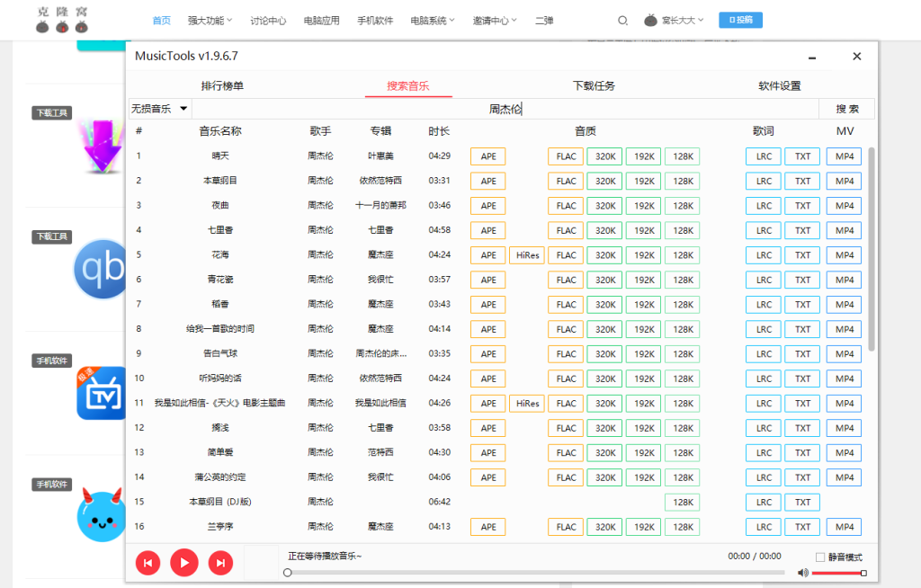
Task: Download APE for 听妈妈的话
Action: [x=488, y=379]
